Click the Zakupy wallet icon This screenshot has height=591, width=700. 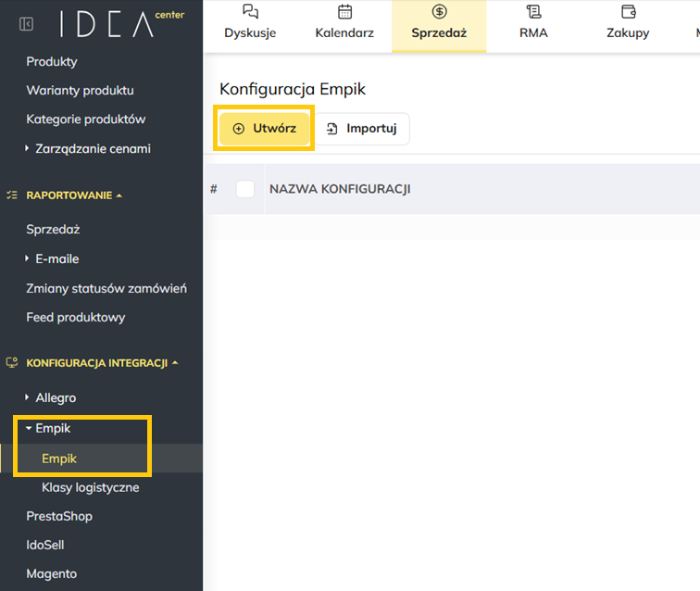coord(628,12)
